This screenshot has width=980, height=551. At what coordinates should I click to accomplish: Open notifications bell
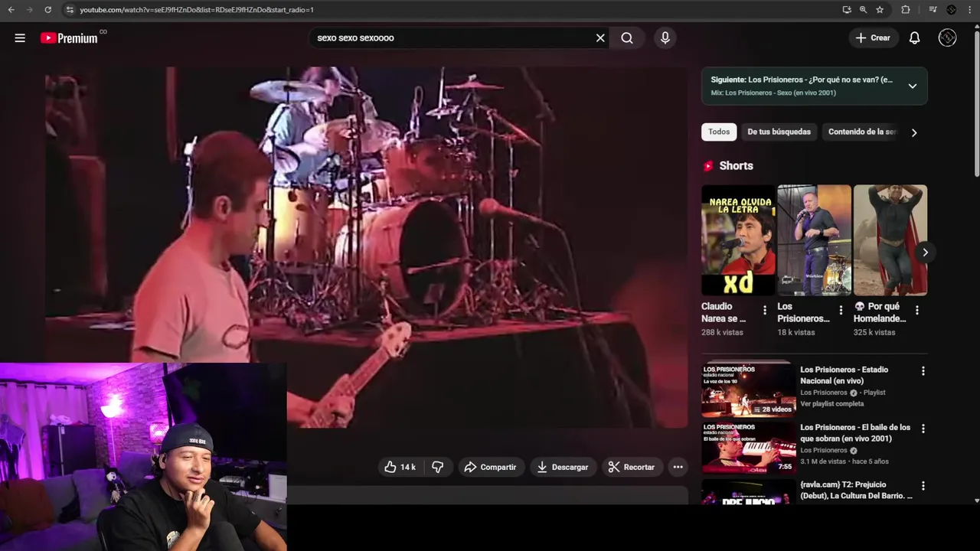click(x=914, y=37)
